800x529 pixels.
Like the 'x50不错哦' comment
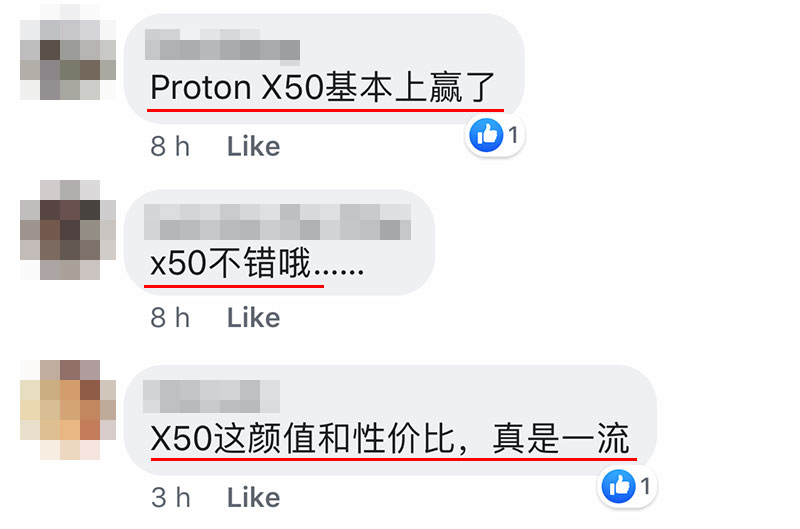point(254,318)
